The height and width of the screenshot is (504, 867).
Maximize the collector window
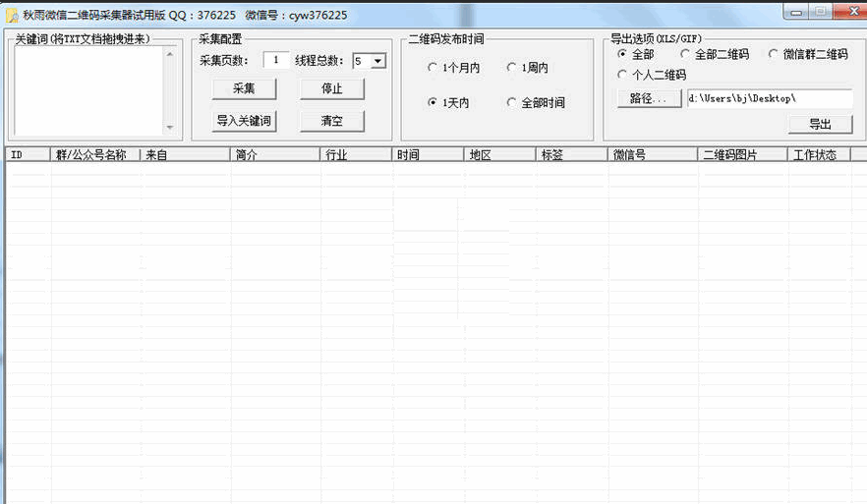(x=820, y=12)
